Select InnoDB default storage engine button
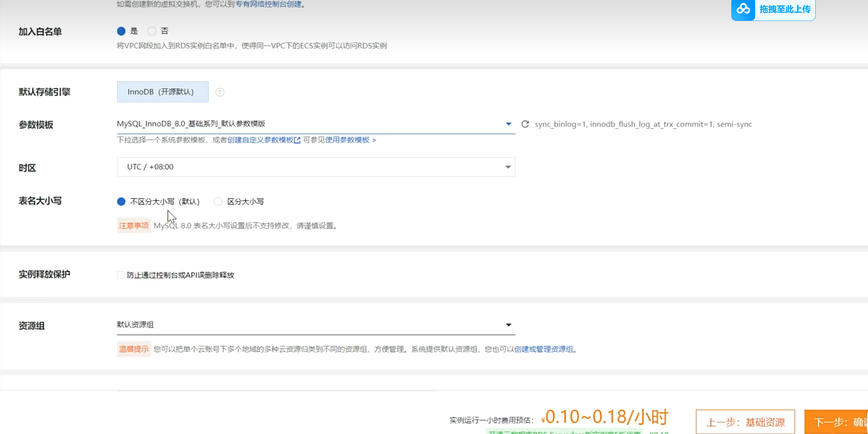The width and height of the screenshot is (868, 434). [163, 92]
